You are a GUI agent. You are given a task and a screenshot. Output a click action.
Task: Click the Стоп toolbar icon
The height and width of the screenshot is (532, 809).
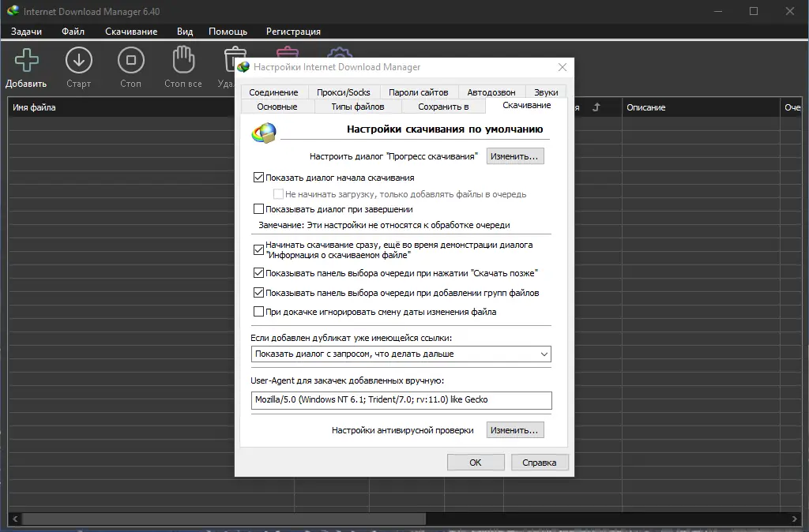131,60
